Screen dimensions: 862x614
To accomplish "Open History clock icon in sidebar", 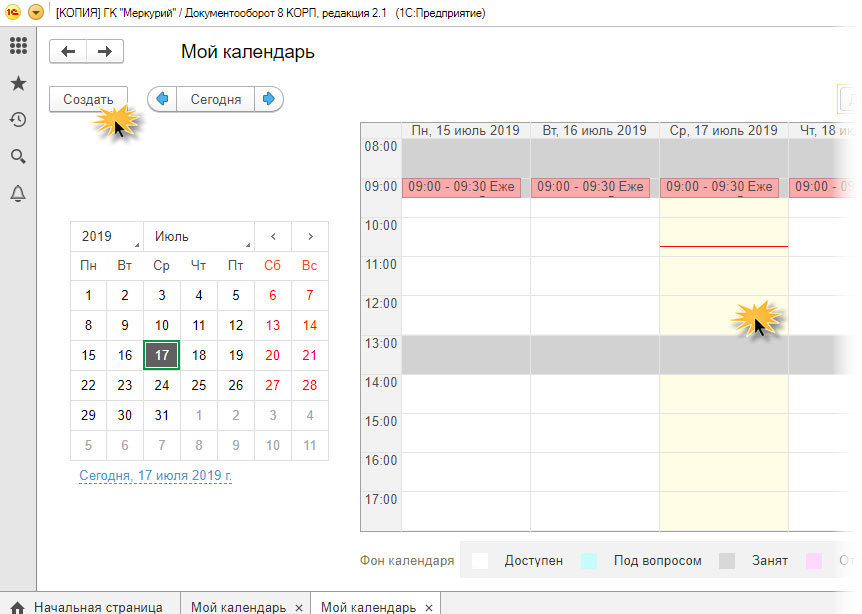I will pos(17,120).
